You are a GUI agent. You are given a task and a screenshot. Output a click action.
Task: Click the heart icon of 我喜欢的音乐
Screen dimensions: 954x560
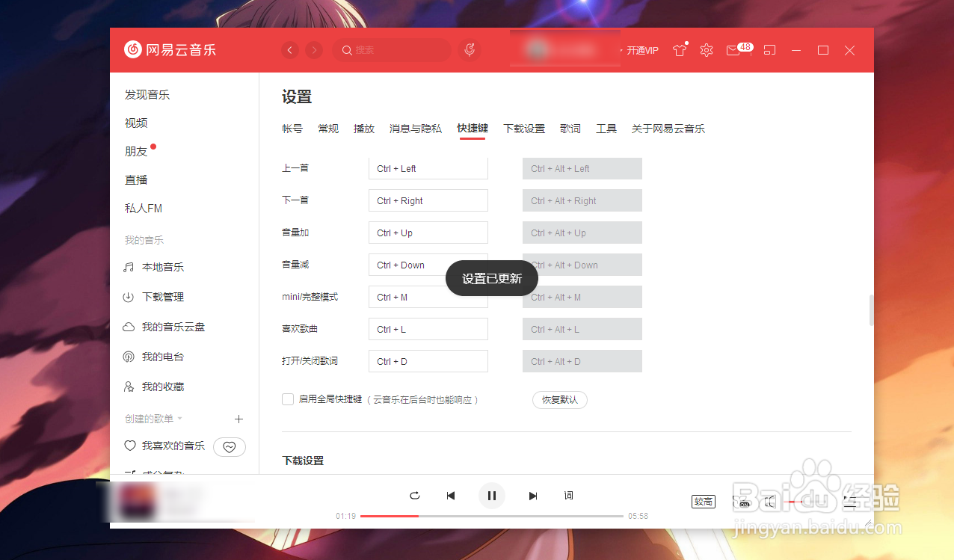(x=129, y=446)
